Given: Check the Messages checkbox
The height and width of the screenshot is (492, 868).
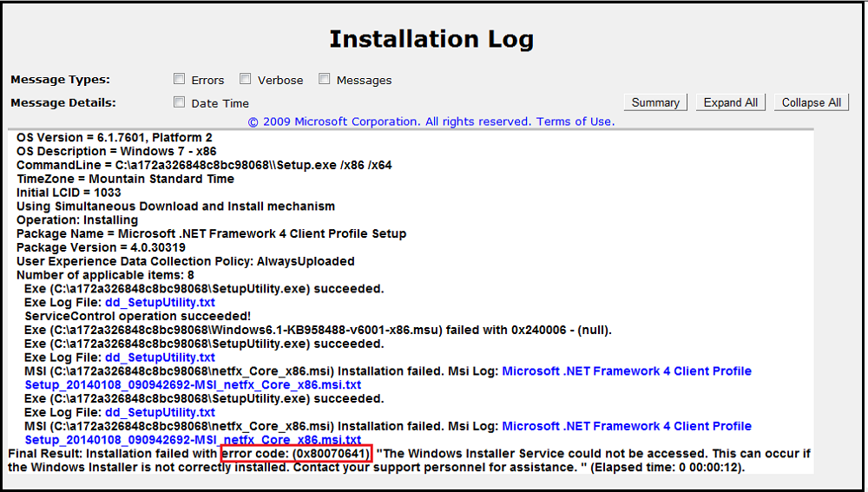Looking at the screenshot, I should tap(325, 79).
